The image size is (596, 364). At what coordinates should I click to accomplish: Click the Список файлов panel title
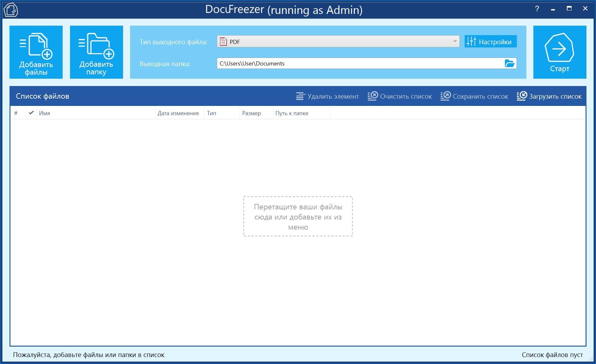[x=42, y=96]
